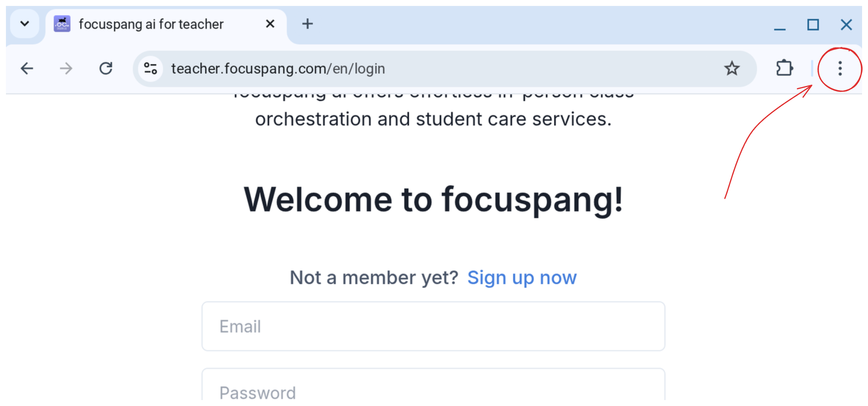
Task: Click the Not a member yet? text
Action: pos(374,278)
